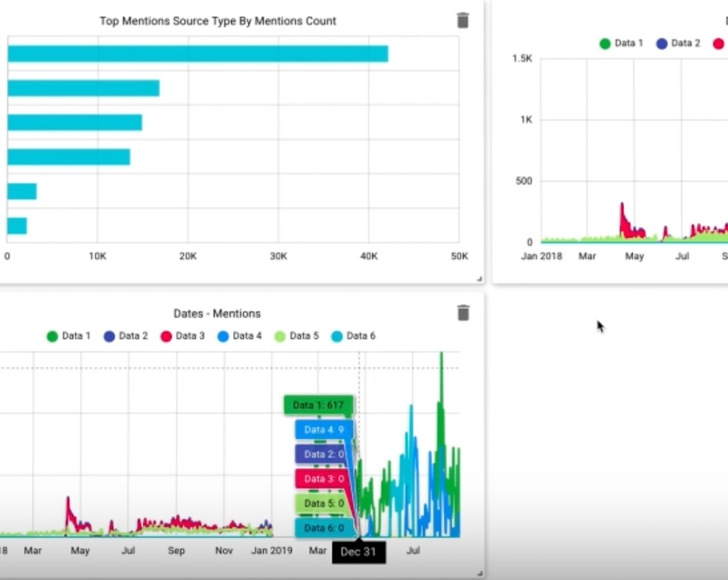This screenshot has height=580, width=728.
Task: Click resize corner of Dates - Mentions chart
Action: 479,573
